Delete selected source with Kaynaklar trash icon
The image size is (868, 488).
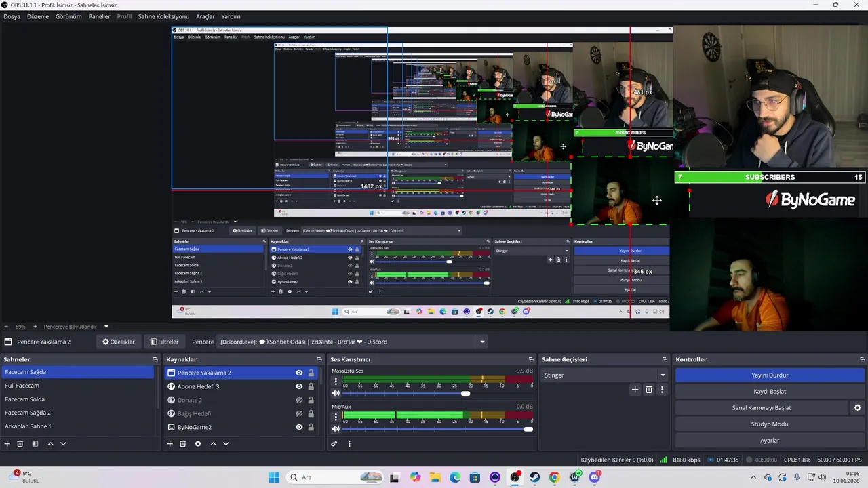[182, 444]
